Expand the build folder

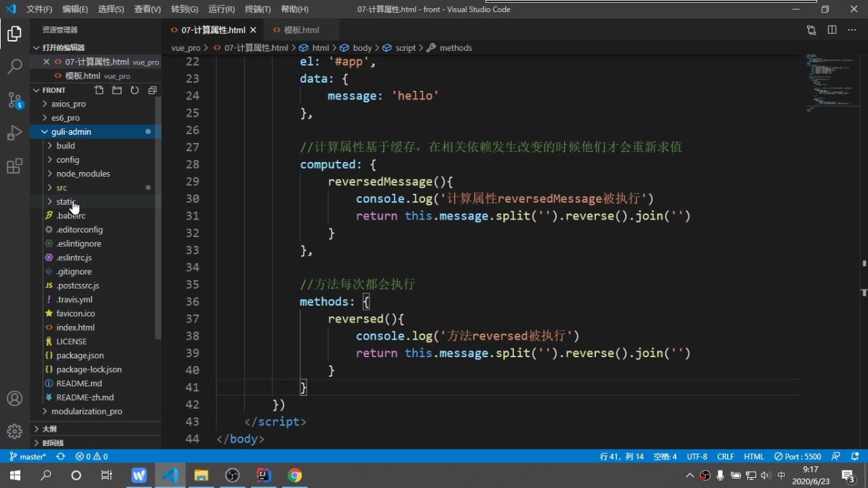[65, 146]
